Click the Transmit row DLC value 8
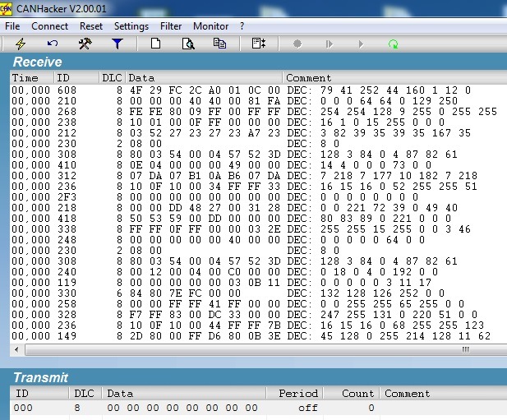Viewport: 507px width, 420px height. pyautogui.click(x=77, y=408)
